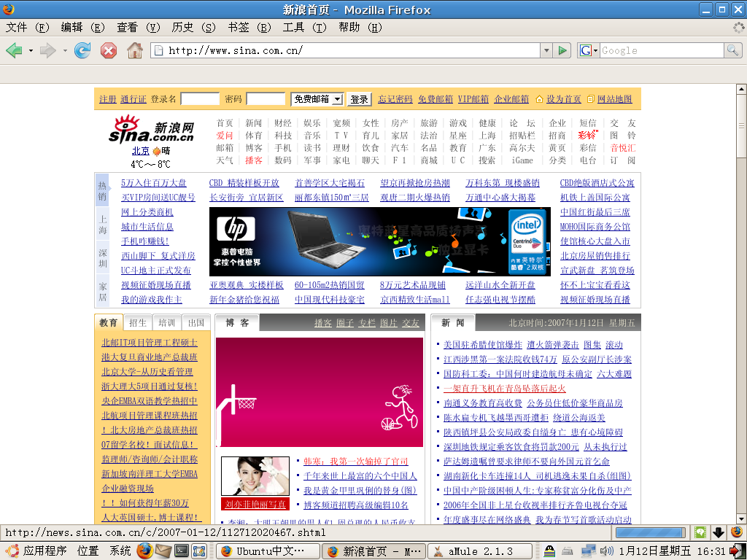The width and height of the screenshot is (747, 560).
Task: Click the volume speaker tray icon
Action: [x=606, y=551]
